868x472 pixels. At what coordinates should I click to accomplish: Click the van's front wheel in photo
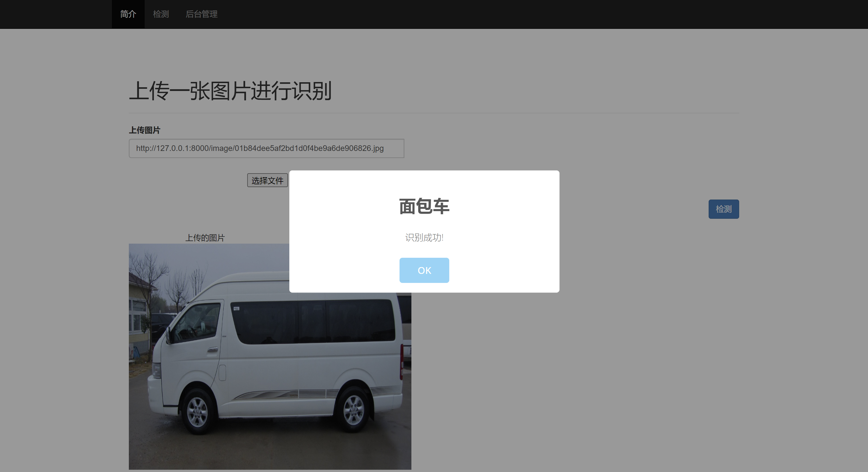[x=197, y=412]
